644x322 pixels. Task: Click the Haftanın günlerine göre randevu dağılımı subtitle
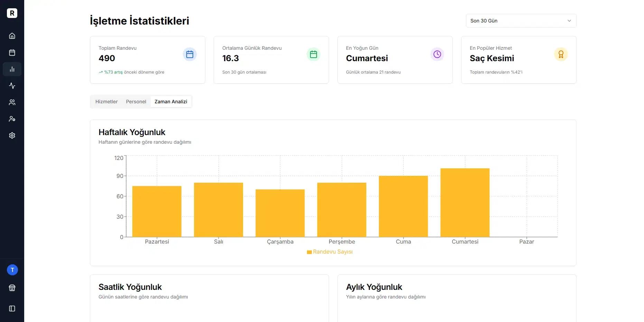click(x=145, y=142)
